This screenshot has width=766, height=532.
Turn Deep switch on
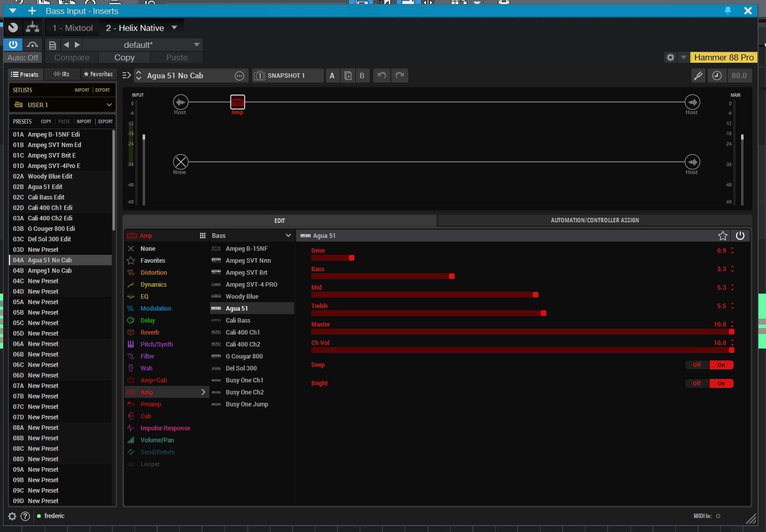(x=721, y=365)
